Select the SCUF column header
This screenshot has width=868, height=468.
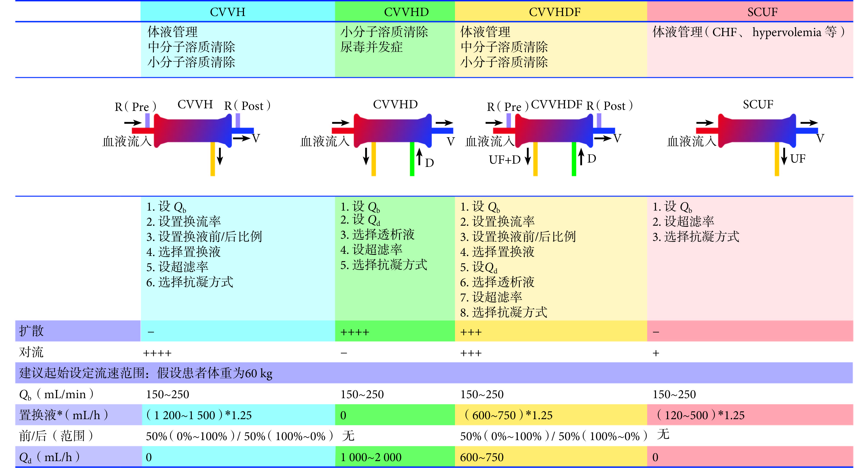(x=762, y=12)
